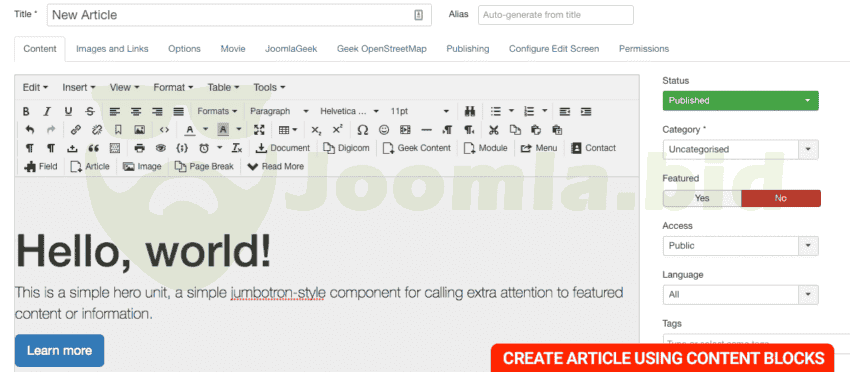Open the Status Published dropdown
Viewport: 850px width, 372px height.
[x=740, y=100]
